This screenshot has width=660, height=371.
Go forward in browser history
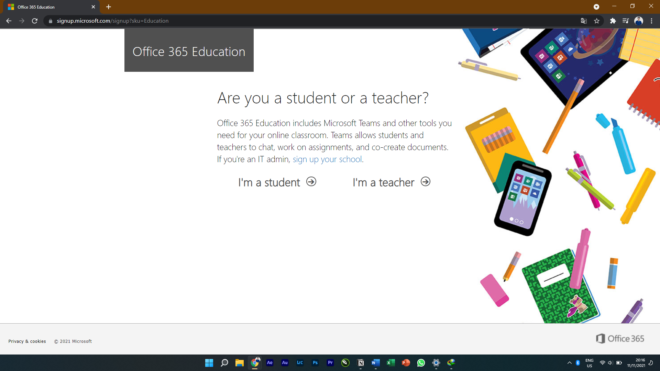point(21,21)
